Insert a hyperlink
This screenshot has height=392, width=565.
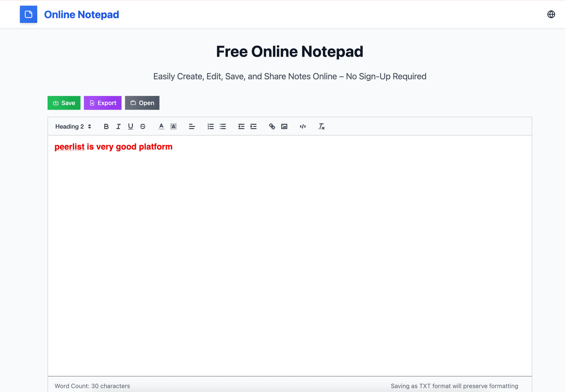click(272, 126)
